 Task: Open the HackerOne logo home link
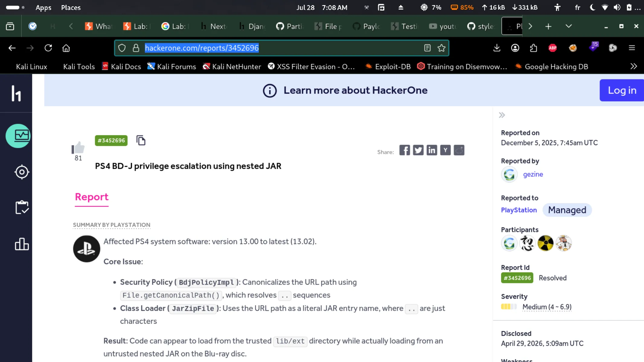coord(16,93)
